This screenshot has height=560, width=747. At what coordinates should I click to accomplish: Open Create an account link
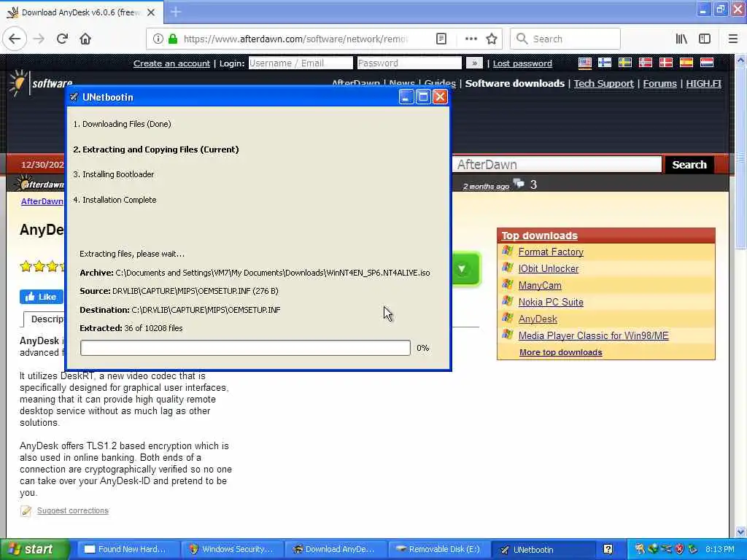pos(171,63)
